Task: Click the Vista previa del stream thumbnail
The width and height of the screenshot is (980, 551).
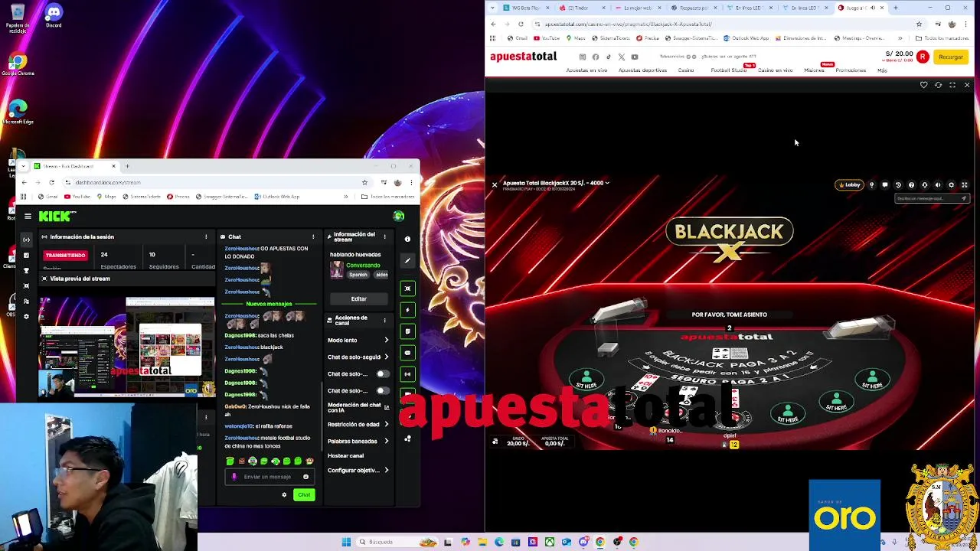Action: [x=127, y=346]
